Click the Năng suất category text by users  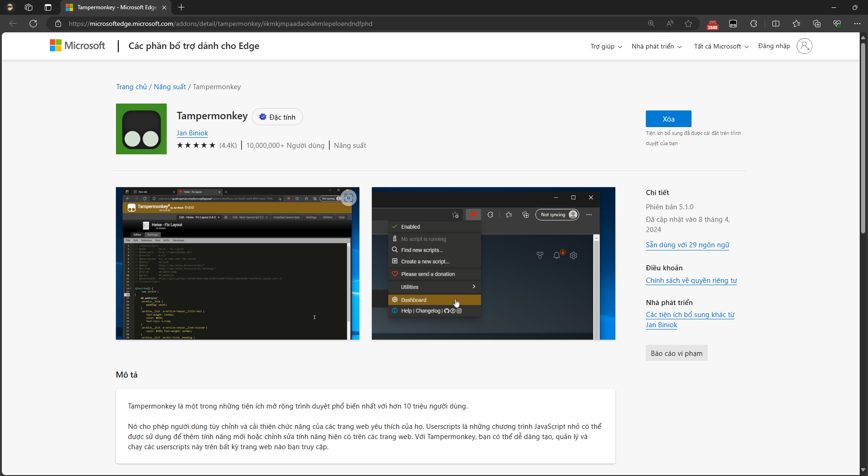(x=350, y=146)
